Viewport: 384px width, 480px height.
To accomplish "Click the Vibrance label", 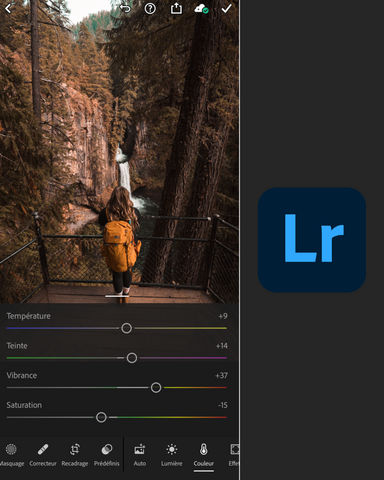I will (22, 375).
